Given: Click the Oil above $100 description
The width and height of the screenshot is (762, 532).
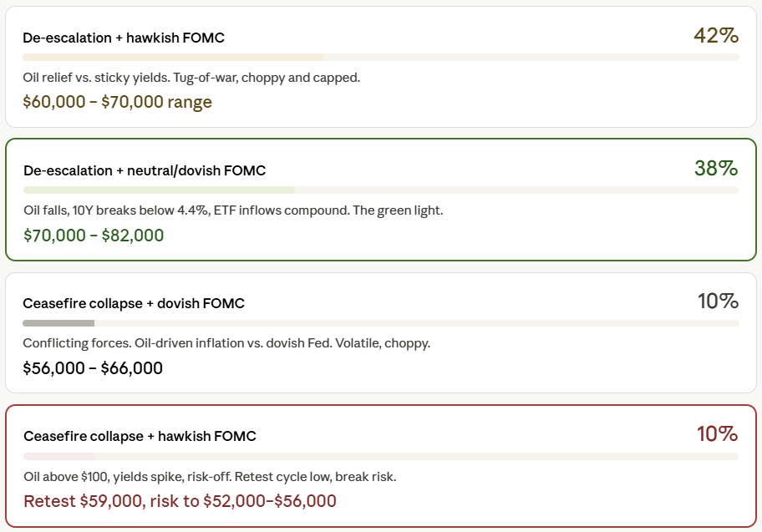Looking at the screenshot, I should pyautogui.click(x=210, y=477).
